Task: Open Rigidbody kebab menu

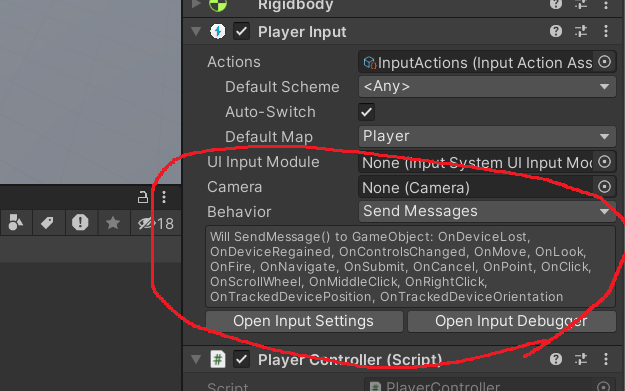Action: pyautogui.click(x=606, y=4)
